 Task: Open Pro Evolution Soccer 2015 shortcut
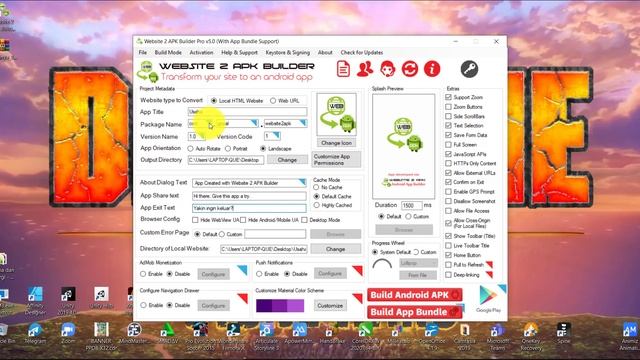(x=200, y=337)
